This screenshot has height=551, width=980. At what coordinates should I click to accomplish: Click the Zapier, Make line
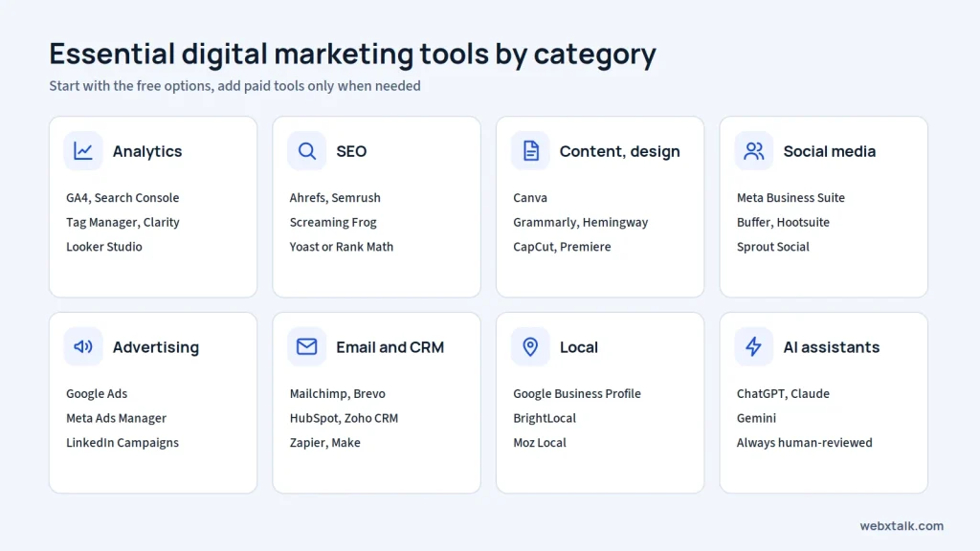click(x=325, y=442)
